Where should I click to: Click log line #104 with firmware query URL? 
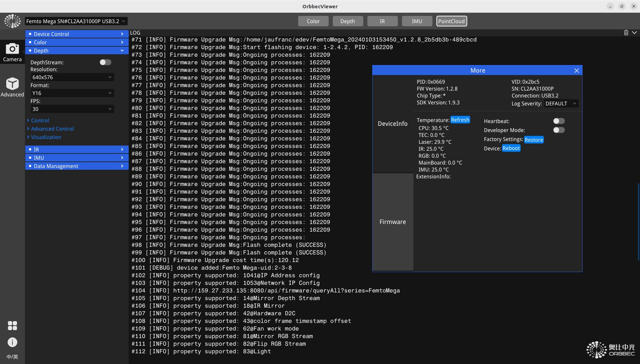266,291
